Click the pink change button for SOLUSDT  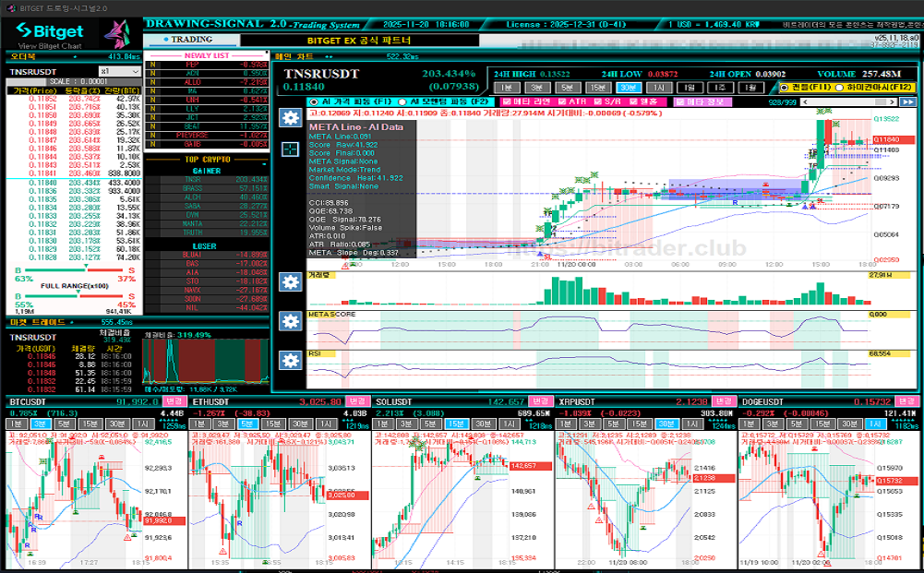(x=540, y=401)
